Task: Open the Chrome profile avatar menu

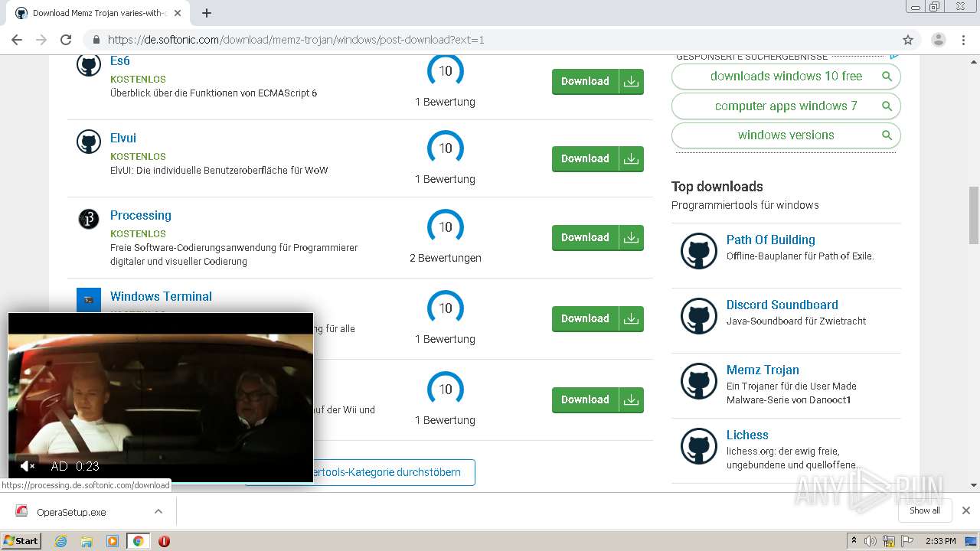Action: click(x=938, y=40)
